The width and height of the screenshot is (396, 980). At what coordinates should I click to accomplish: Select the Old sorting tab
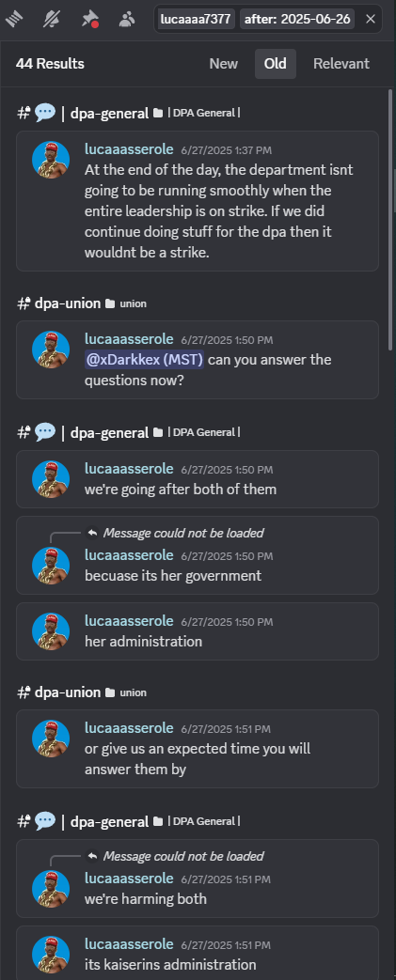coord(276,64)
